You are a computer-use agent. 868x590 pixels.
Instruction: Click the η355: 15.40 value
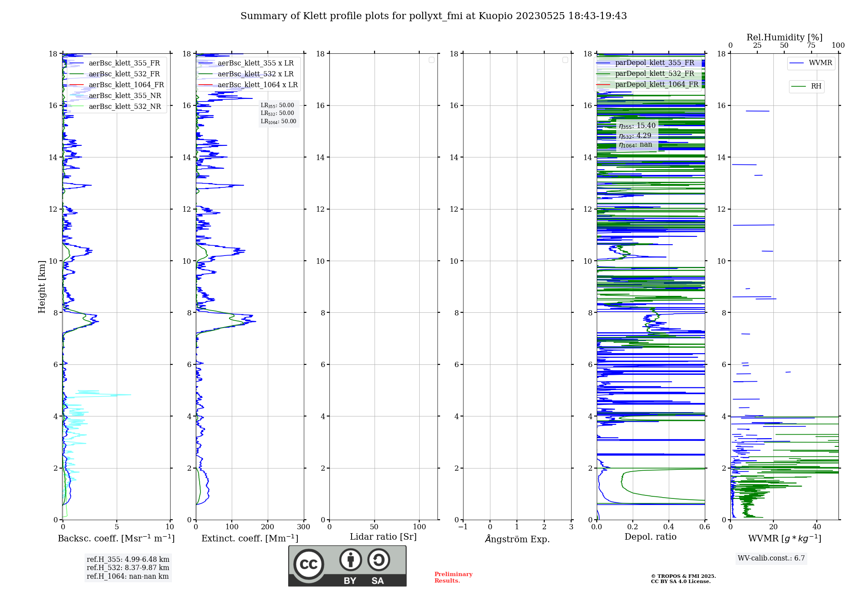pyautogui.click(x=637, y=126)
